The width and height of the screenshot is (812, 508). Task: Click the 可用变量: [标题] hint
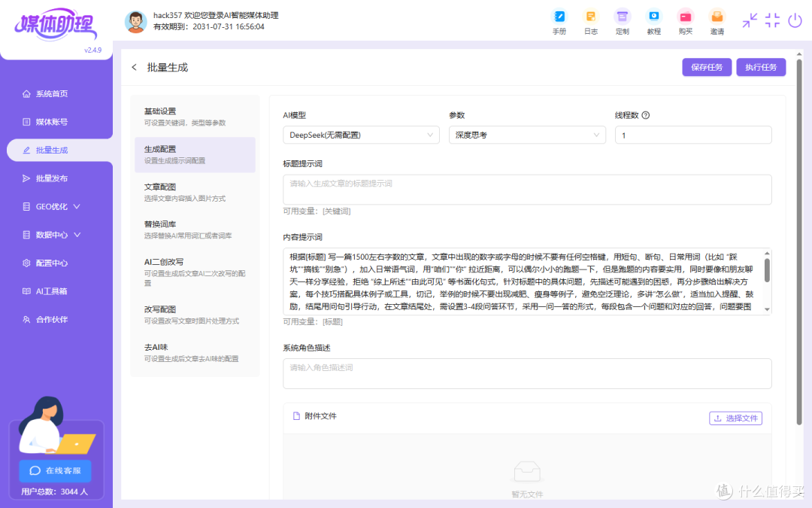coord(312,321)
